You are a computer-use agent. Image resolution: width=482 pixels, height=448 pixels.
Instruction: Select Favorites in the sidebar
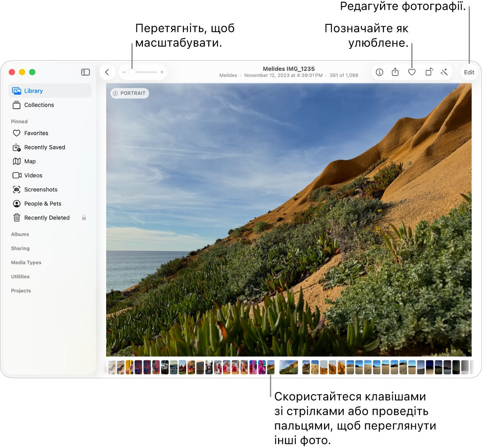36,133
